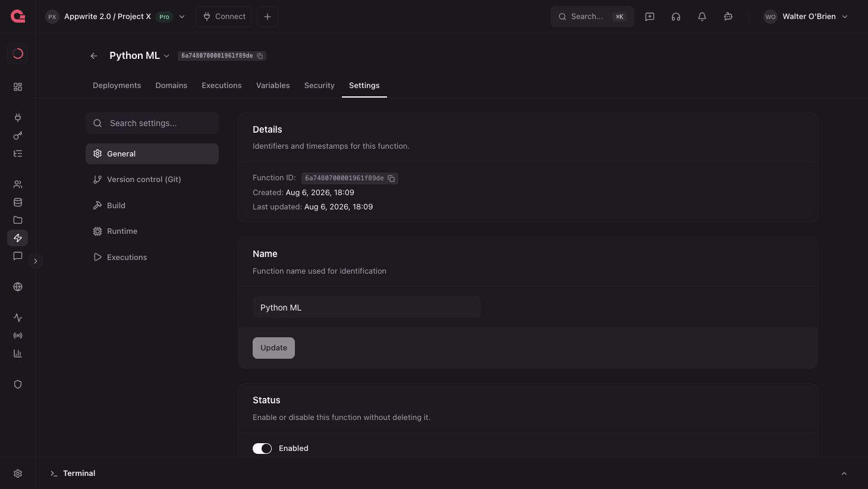Viewport: 868px width, 489px height.
Task: Open the feedback message icon in top bar
Action: click(x=650, y=17)
